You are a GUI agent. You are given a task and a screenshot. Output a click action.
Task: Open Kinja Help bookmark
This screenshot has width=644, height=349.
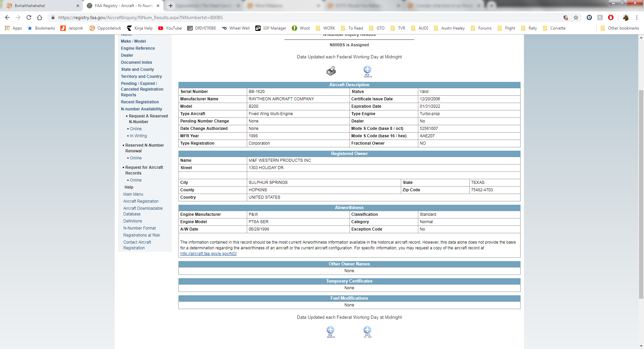point(140,28)
